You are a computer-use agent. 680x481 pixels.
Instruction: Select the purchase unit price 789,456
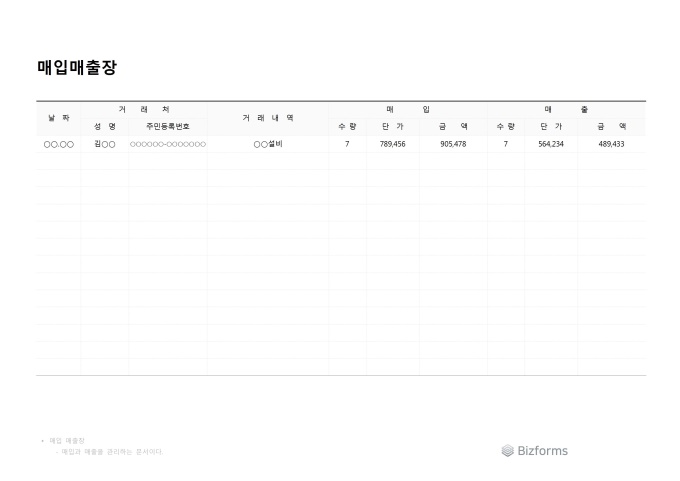(x=392, y=145)
